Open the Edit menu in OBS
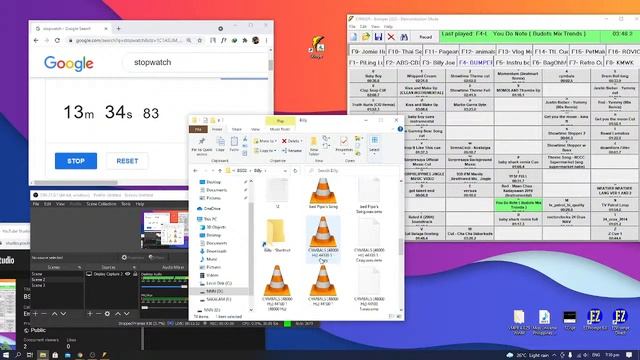The height and width of the screenshot is (360, 640). click(x=47, y=204)
